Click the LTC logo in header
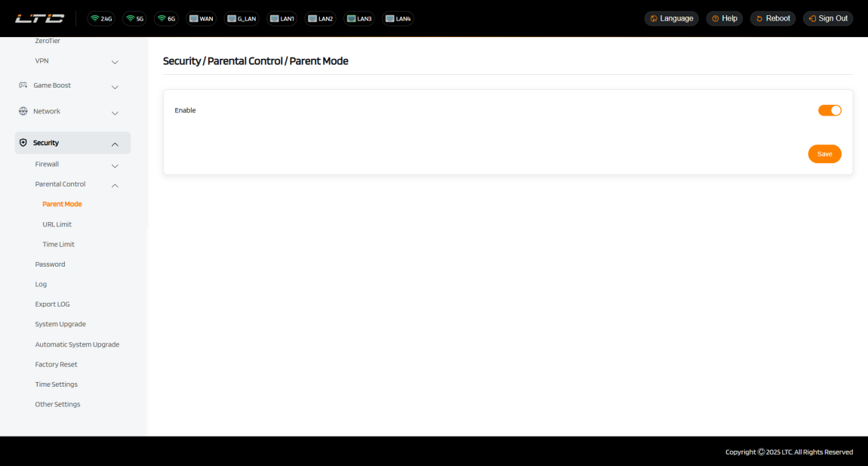Viewport: 868px width, 466px height. pos(39,18)
